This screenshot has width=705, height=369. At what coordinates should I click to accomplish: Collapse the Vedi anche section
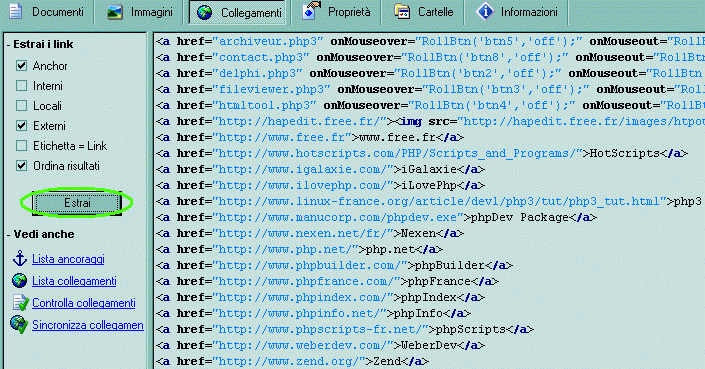click(40, 234)
